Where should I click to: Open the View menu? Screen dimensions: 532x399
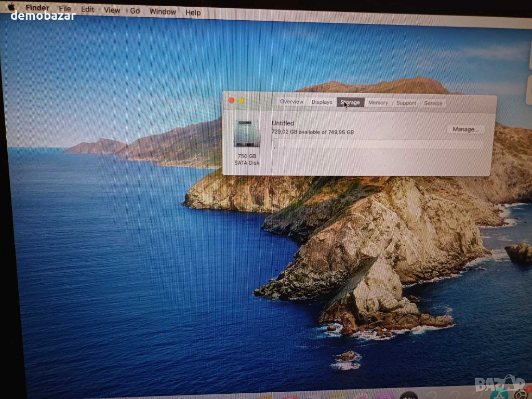coord(112,10)
